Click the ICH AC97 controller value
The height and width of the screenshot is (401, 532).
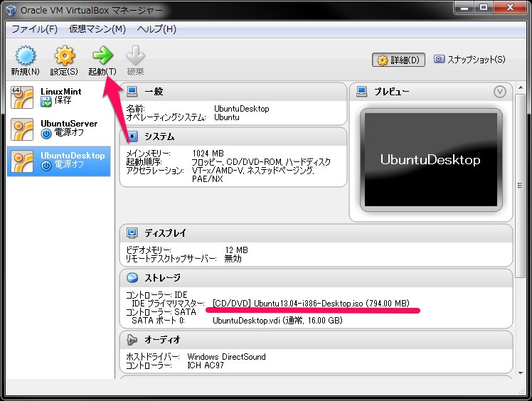tap(206, 365)
